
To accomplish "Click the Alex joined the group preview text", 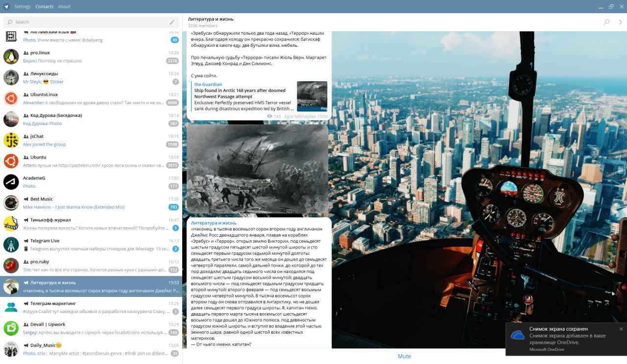I will (x=44, y=144).
